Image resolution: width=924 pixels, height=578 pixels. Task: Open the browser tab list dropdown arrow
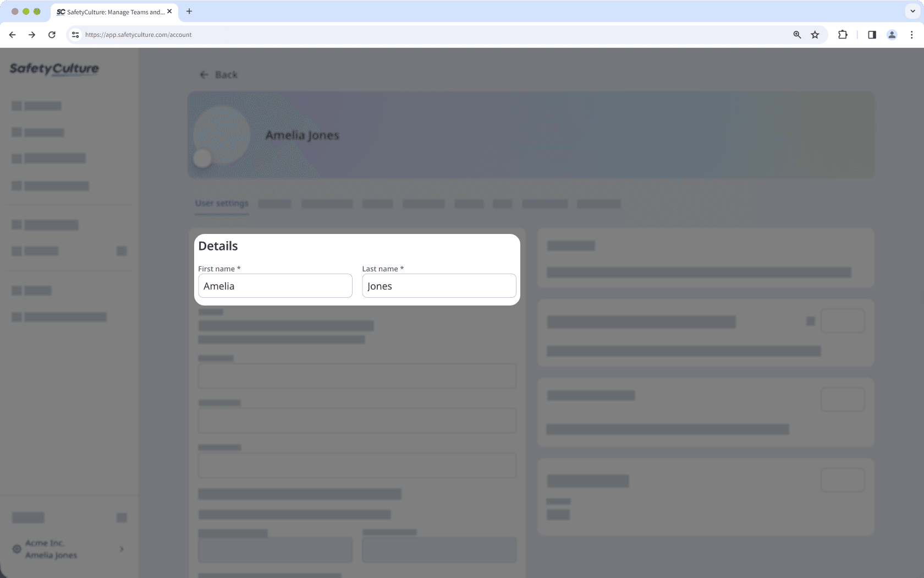coord(911,11)
